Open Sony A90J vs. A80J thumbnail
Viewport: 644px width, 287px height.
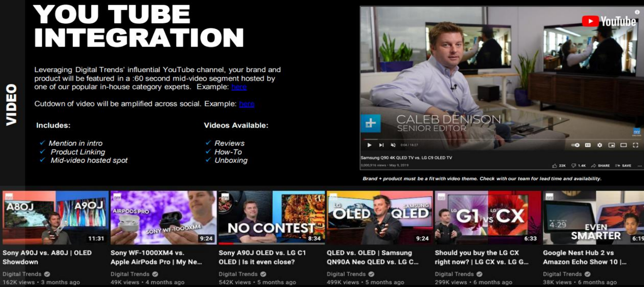pyautogui.click(x=55, y=217)
